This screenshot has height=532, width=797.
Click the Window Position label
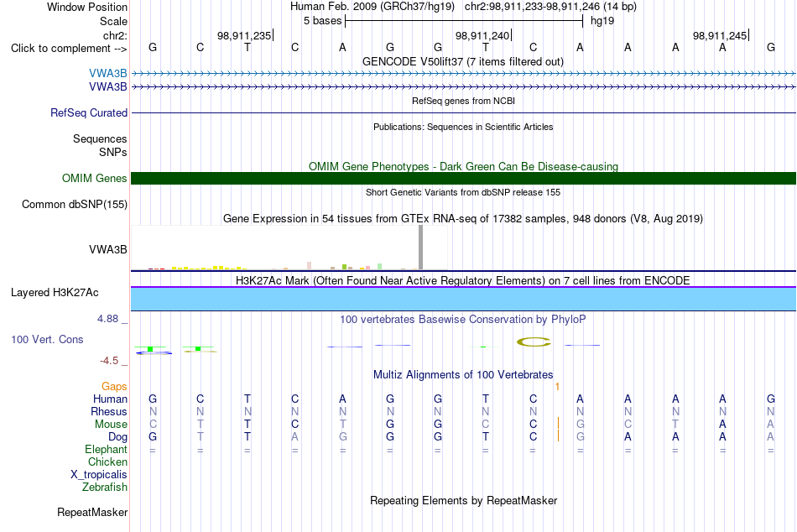point(87,7)
